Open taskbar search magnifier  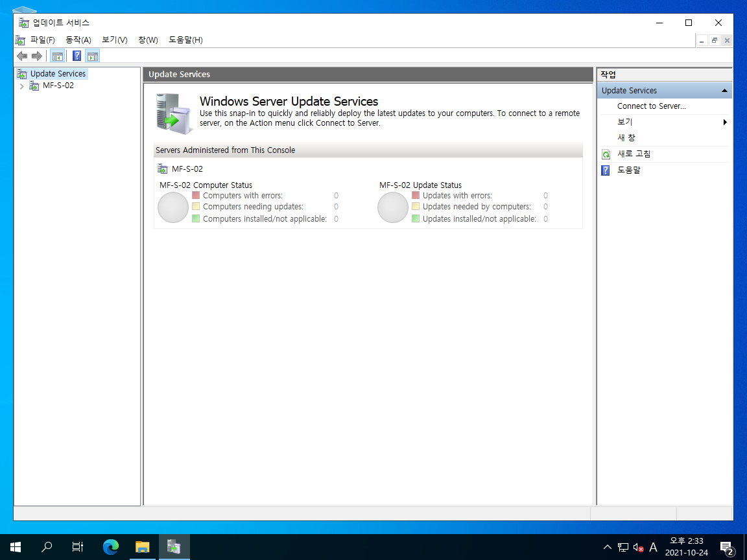coord(47,547)
